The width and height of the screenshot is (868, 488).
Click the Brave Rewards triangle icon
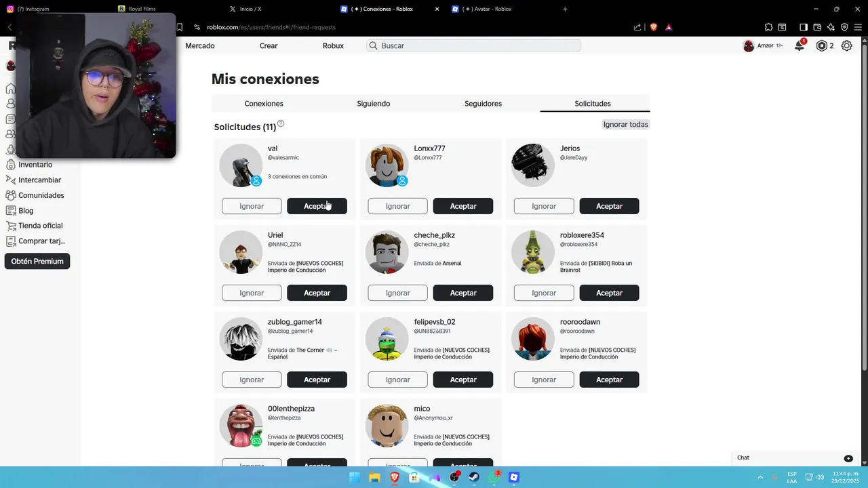click(669, 27)
